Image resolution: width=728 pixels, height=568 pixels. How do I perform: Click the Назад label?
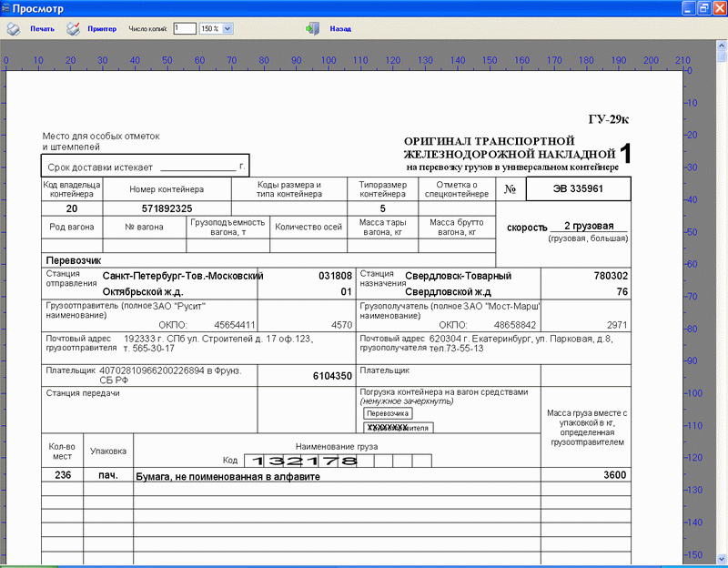pyautogui.click(x=340, y=29)
